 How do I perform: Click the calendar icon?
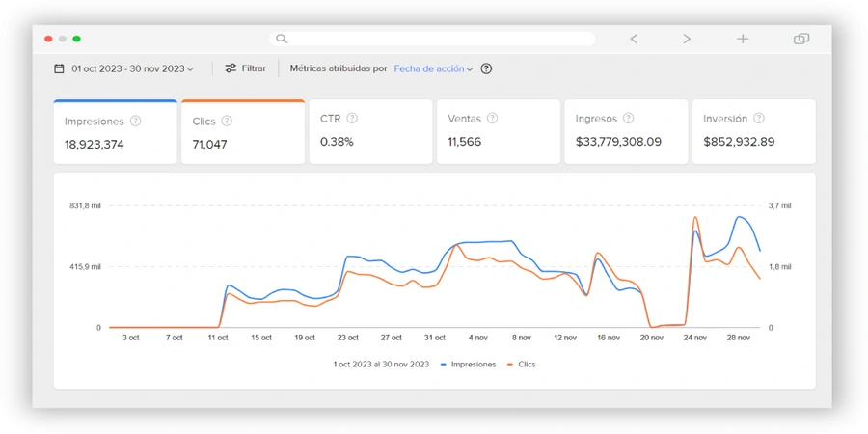[x=59, y=68]
